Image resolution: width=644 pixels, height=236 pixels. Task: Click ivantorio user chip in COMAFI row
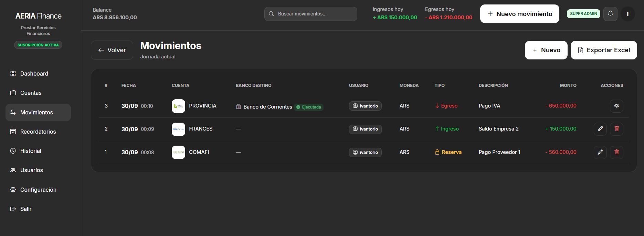pos(365,152)
